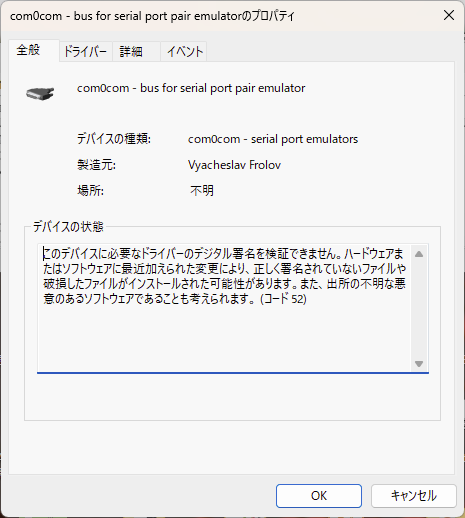Confirm with the OK button
The width and height of the screenshot is (465, 518).
coord(319,496)
